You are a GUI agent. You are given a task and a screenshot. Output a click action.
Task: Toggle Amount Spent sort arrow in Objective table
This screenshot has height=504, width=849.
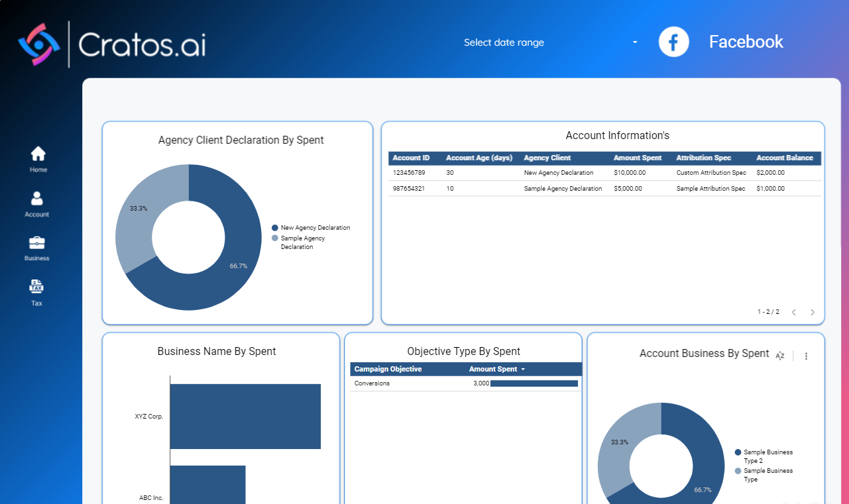click(523, 370)
